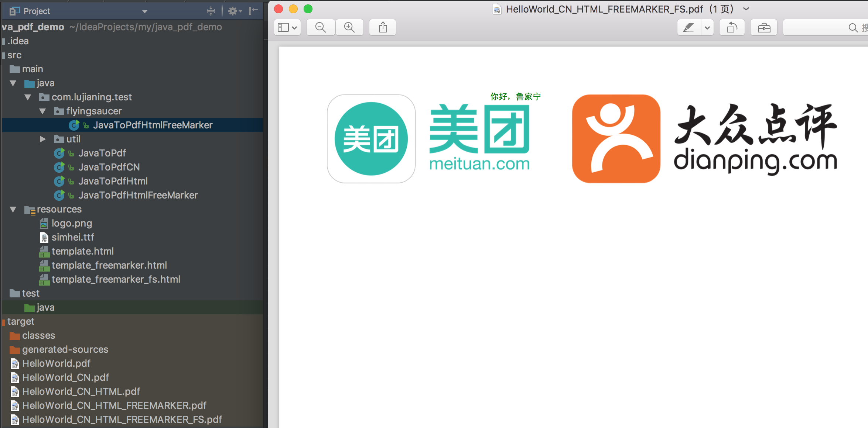The height and width of the screenshot is (428, 868).
Task: Open the Project view dropdown arrow
Action: click(145, 11)
